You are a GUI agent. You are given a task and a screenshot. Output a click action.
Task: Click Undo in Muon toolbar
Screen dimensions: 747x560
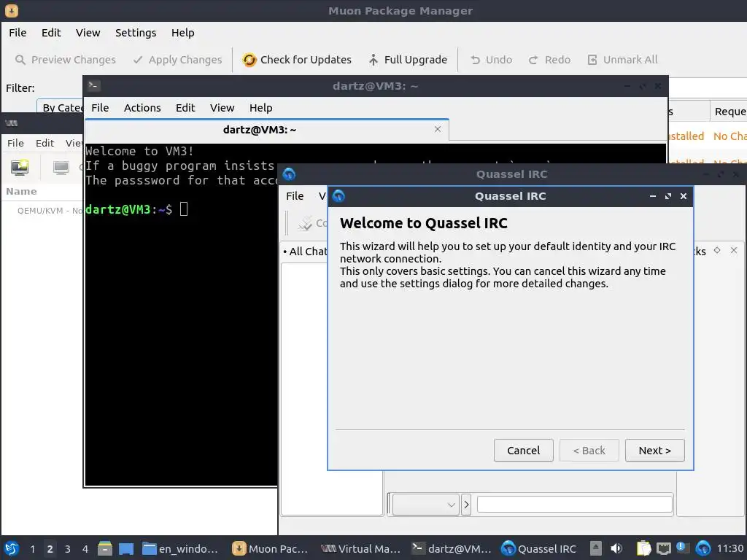point(491,60)
